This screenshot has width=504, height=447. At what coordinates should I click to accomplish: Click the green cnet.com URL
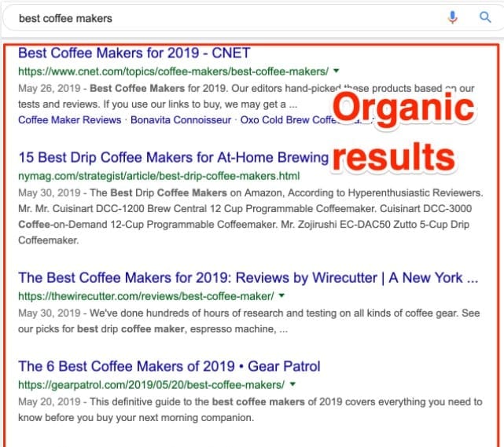(173, 71)
